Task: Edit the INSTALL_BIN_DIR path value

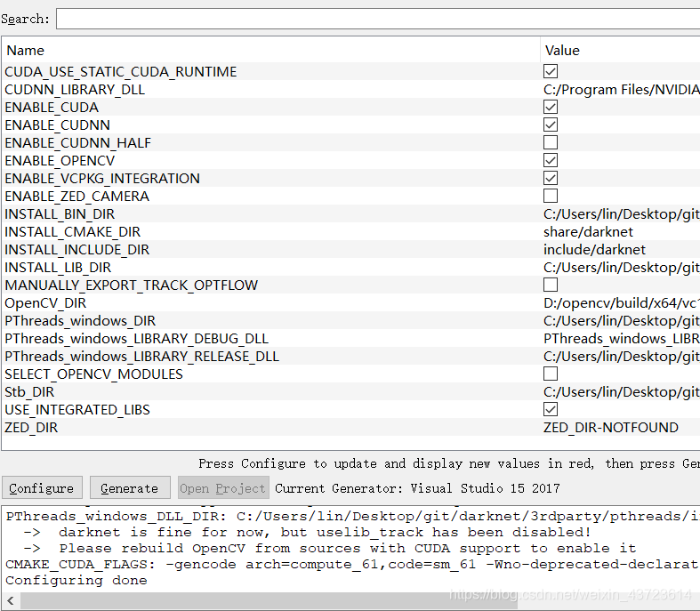Action: (622, 214)
